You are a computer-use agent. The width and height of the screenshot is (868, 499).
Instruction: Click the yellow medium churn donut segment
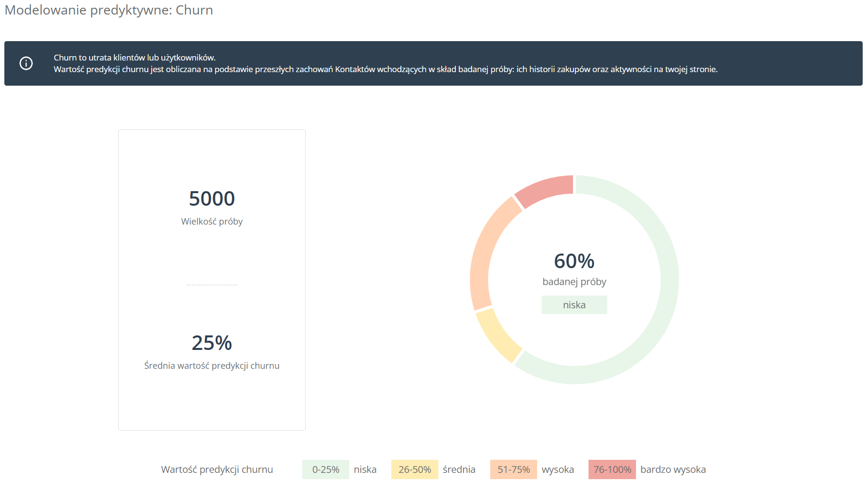(x=496, y=335)
